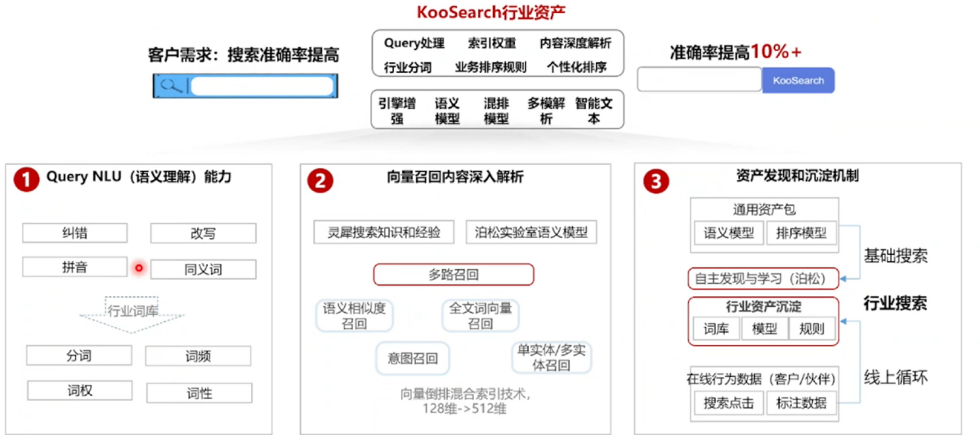980x435 pixels.
Task: Click the "智能文本" item
Action: coord(594,110)
